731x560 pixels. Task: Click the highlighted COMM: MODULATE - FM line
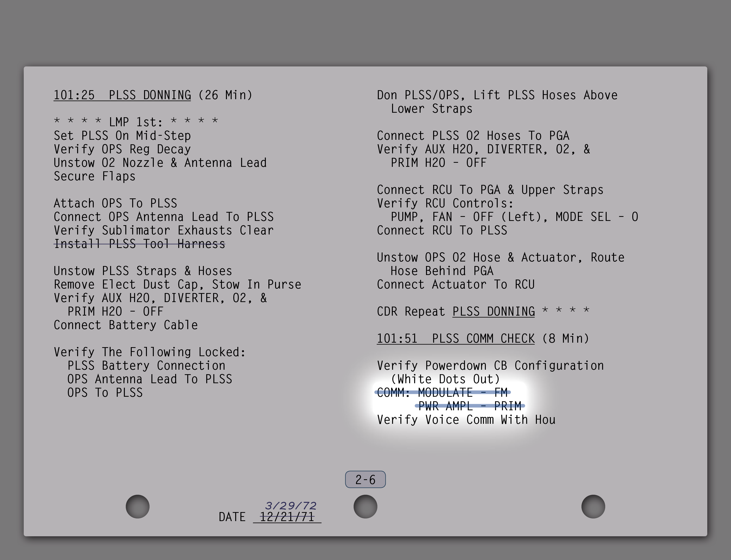click(442, 392)
